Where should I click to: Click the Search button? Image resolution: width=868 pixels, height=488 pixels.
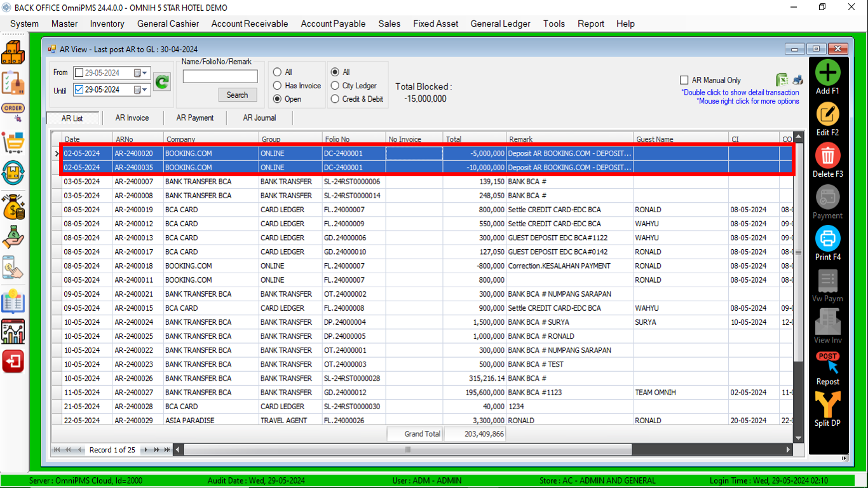[x=237, y=95]
